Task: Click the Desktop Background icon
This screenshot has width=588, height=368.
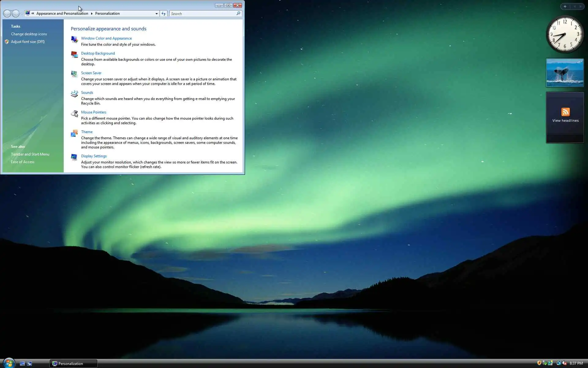Action: click(74, 54)
